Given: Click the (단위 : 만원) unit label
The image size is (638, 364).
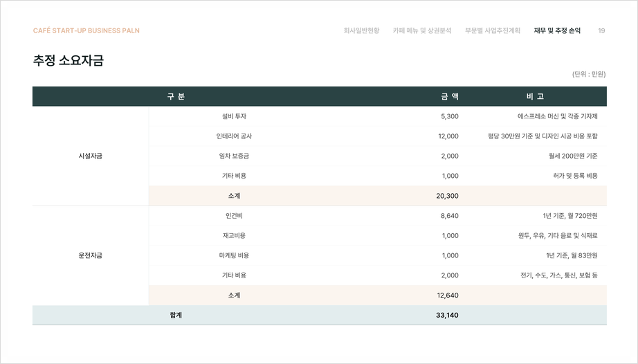Looking at the screenshot, I should click(x=589, y=74).
